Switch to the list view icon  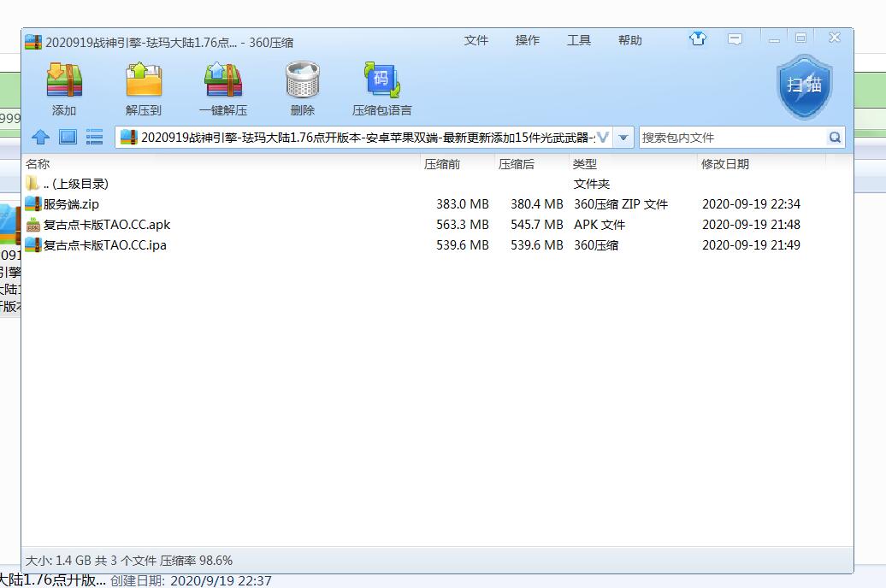click(x=95, y=137)
